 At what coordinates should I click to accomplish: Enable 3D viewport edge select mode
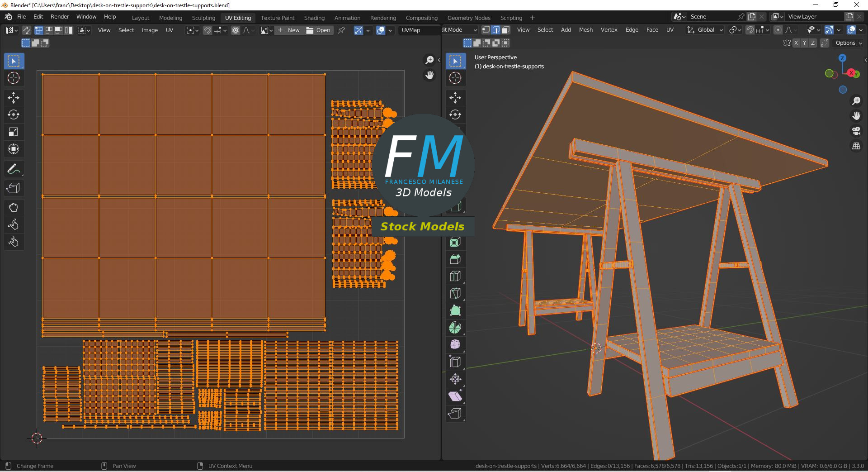(496, 30)
